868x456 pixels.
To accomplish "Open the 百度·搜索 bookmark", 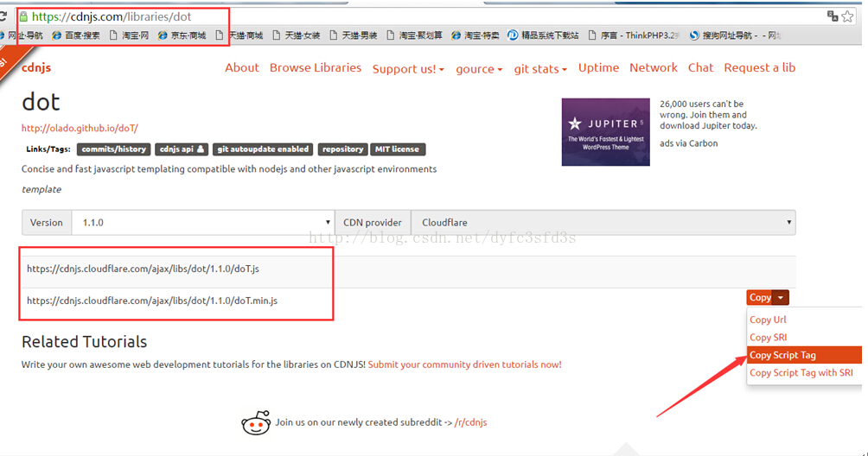I will point(76,35).
